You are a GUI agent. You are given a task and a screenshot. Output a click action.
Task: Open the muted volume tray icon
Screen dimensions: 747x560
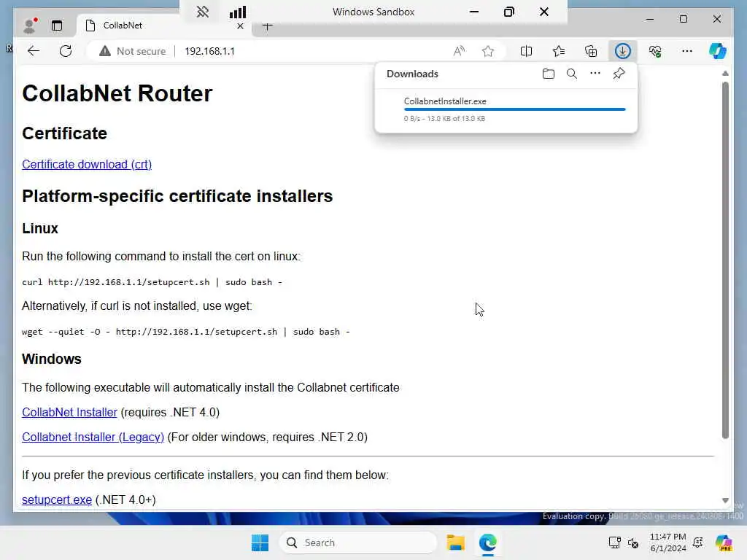coord(633,542)
